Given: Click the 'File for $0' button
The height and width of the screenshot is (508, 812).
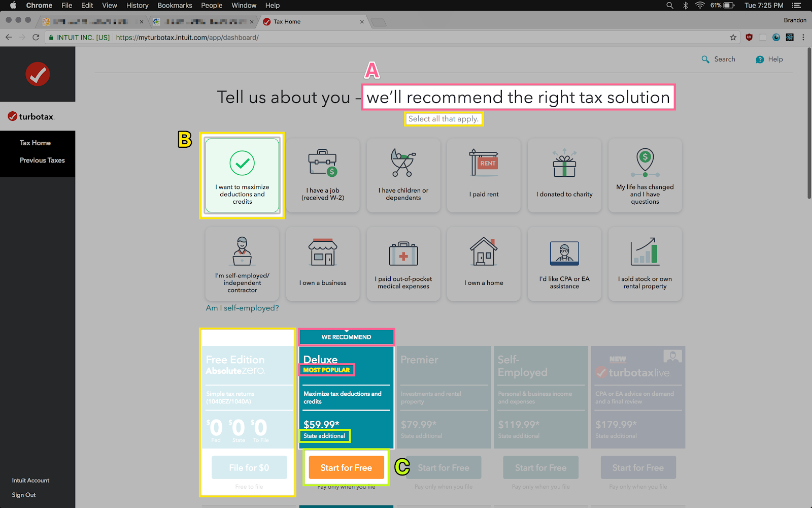Looking at the screenshot, I should tap(249, 467).
